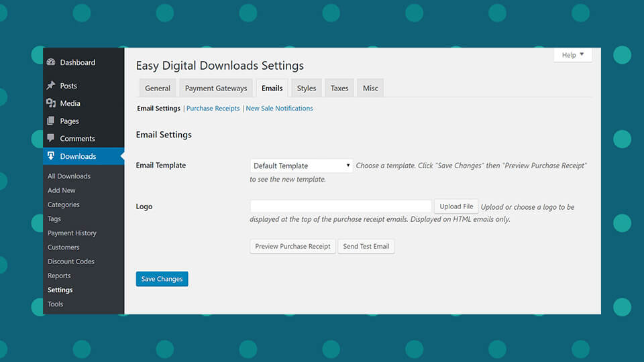Click Send Test Email button
Screen dimensions: 644x362
click(366, 246)
